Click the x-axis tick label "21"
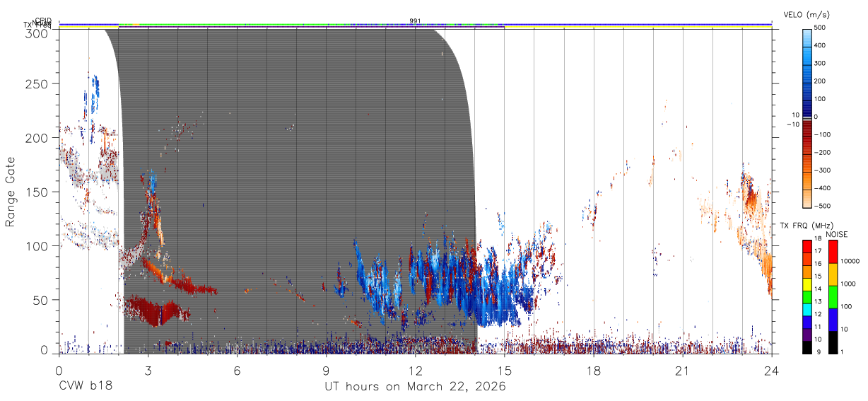 point(682,370)
